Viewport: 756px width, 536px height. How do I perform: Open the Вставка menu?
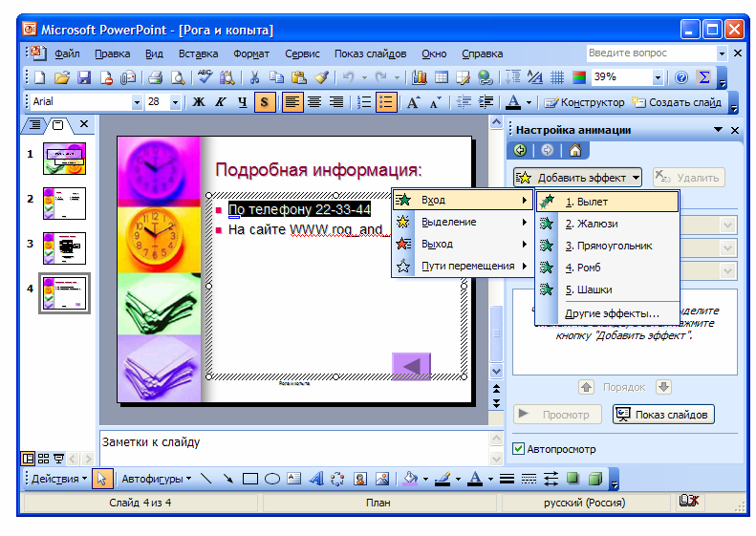pyautogui.click(x=198, y=54)
